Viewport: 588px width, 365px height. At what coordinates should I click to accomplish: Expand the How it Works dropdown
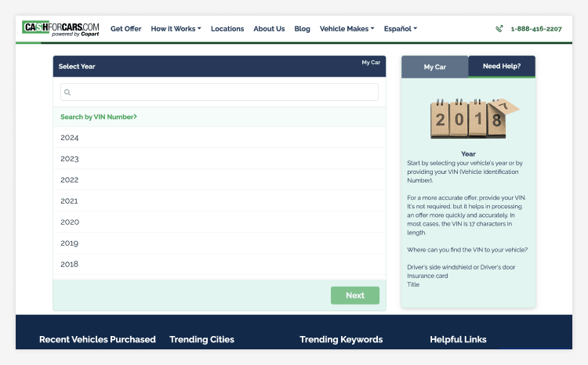pyautogui.click(x=176, y=29)
